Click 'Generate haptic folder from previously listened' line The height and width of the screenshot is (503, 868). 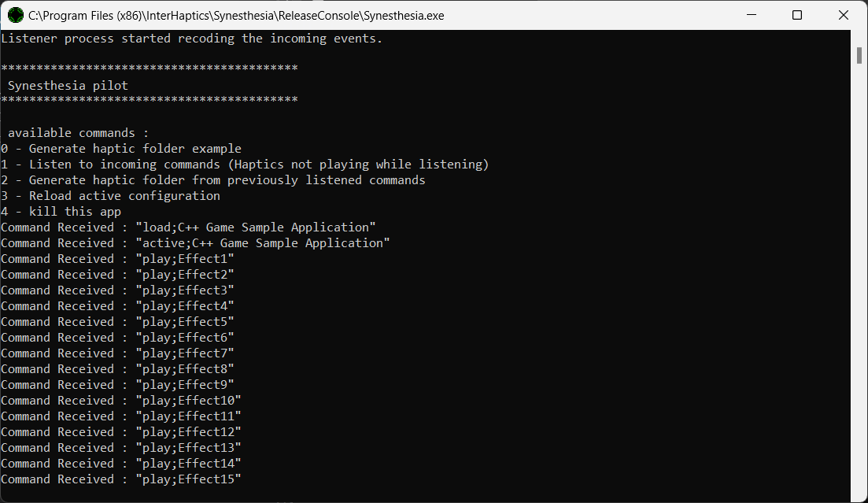[x=213, y=180]
